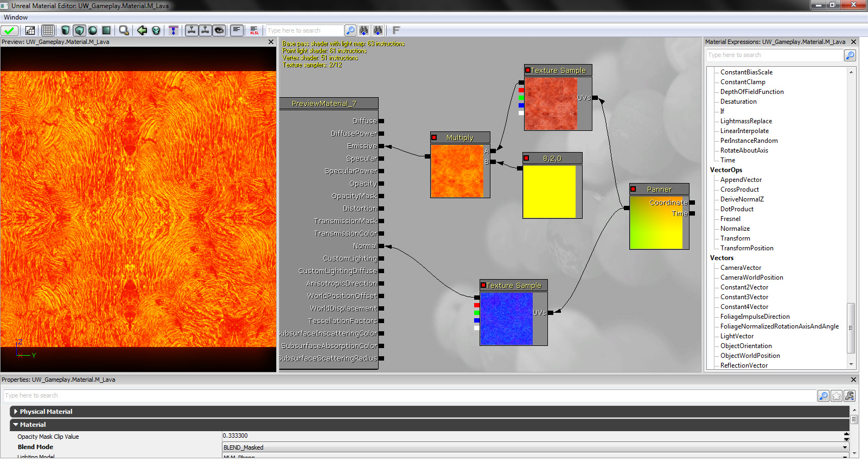Select the cylinder preview primitive
Image resolution: width=868 pixels, height=467 pixels.
(66, 30)
